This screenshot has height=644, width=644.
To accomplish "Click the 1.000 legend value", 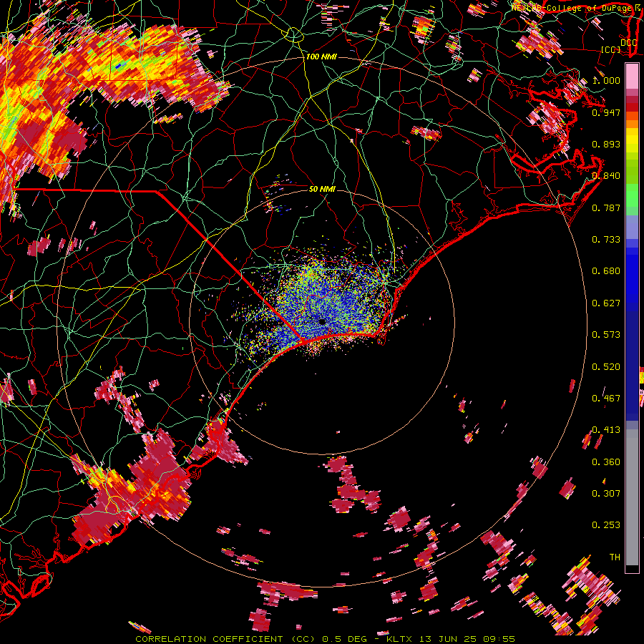I will pos(606,80).
